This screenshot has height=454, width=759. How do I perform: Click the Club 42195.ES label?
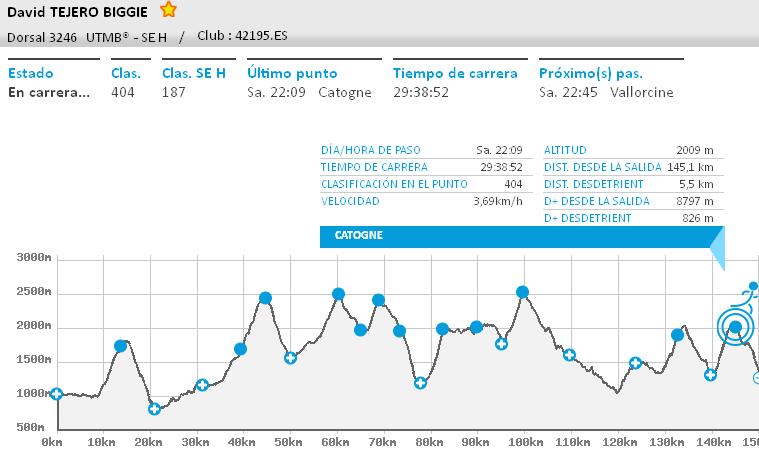tap(238, 35)
